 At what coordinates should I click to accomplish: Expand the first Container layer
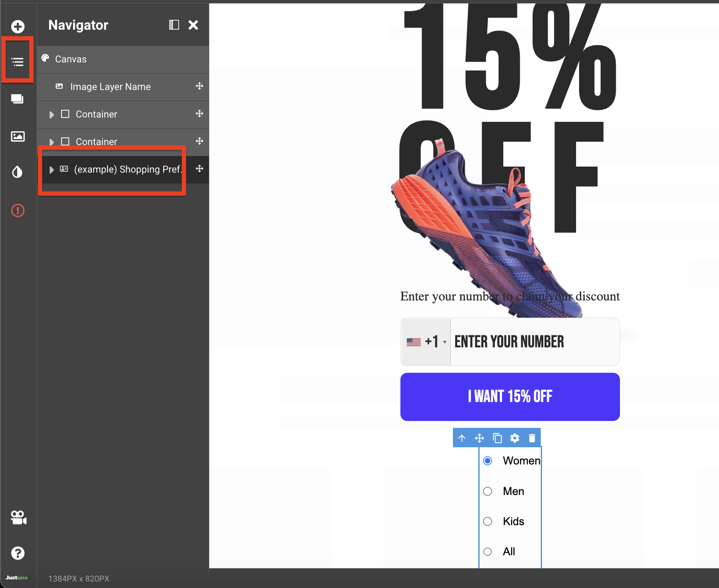[x=52, y=115]
